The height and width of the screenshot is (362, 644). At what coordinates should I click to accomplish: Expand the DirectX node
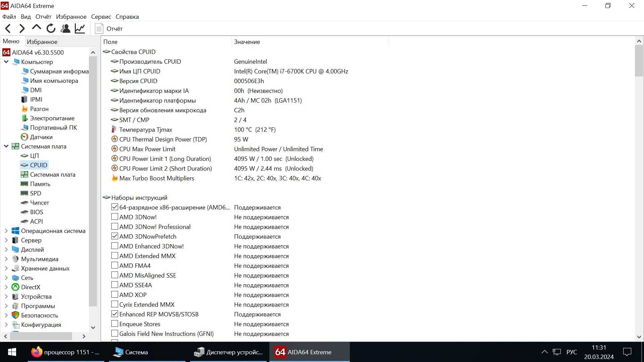(6, 287)
